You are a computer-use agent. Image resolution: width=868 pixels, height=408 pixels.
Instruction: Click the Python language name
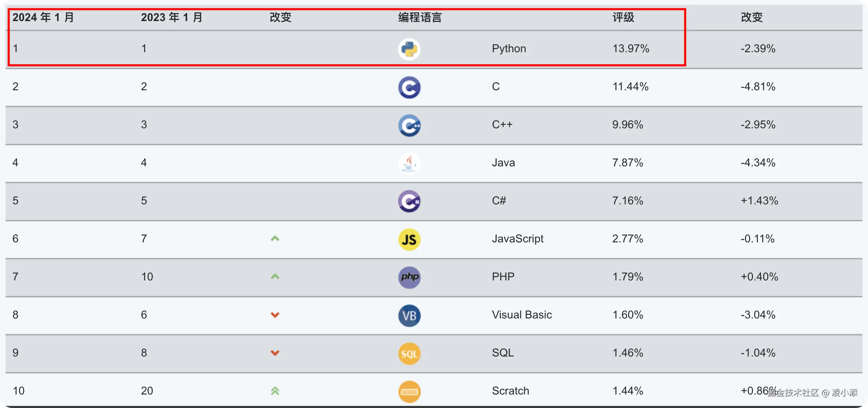point(509,48)
